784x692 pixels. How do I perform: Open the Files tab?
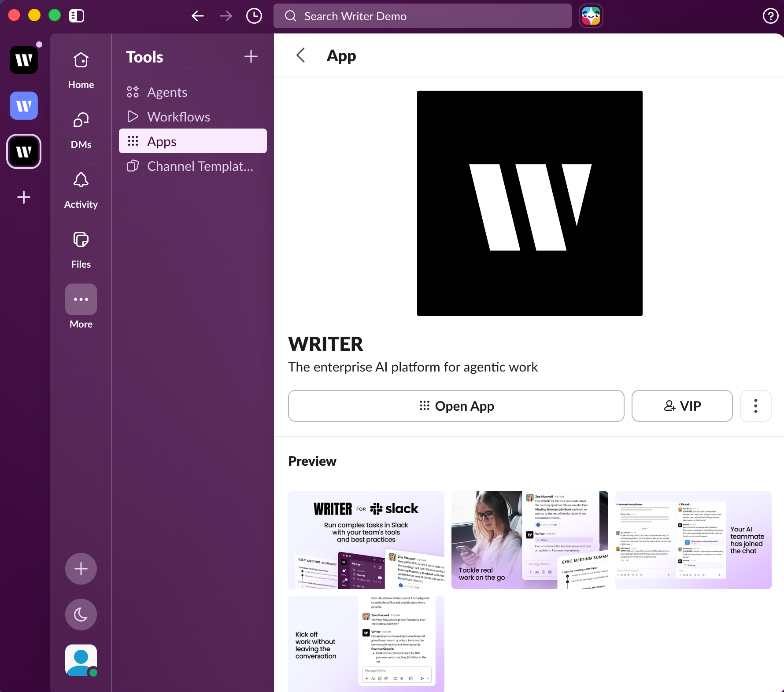81,250
